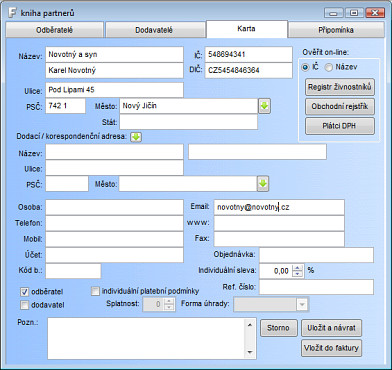Enable individuální platební podmínky checkbox
Image resolution: width=392 pixels, height=370 pixels.
point(95,291)
